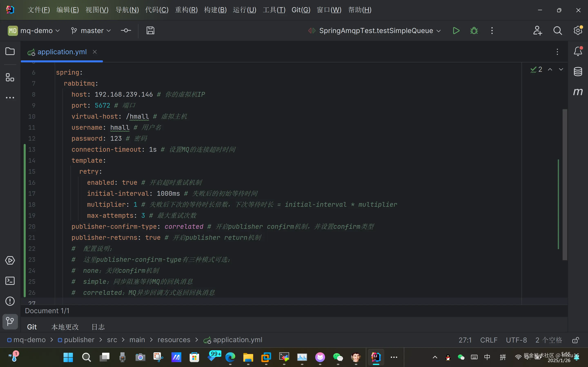Switch to the 本地更改 tab
Image resolution: width=588 pixels, height=367 pixels.
(x=65, y=327)
